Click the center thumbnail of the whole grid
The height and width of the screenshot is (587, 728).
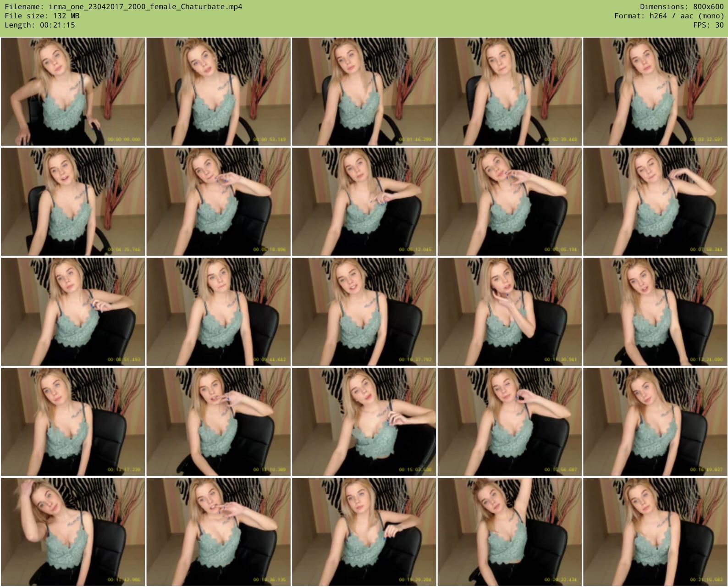click(364, 312)
